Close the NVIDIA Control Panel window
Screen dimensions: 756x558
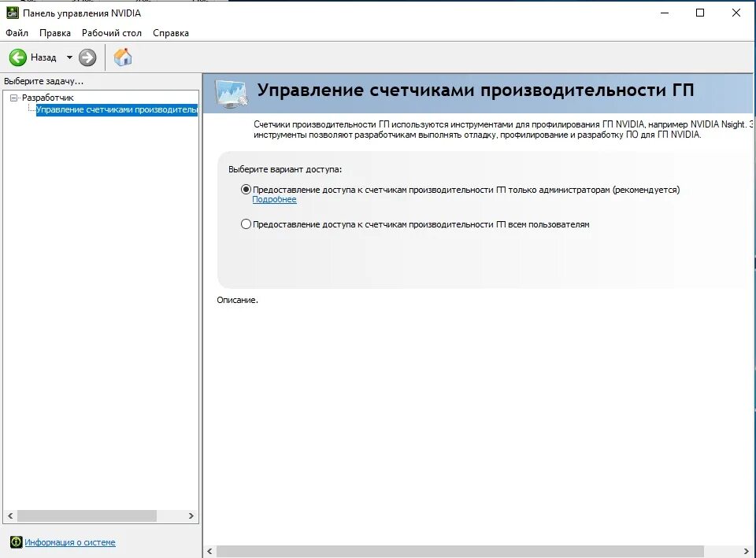point(736,13)
